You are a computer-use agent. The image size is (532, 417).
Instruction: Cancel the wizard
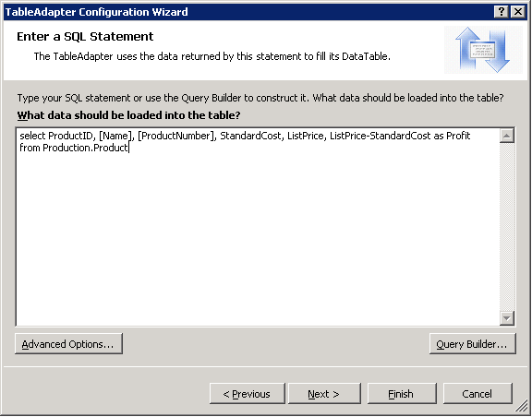coord(478,394)
